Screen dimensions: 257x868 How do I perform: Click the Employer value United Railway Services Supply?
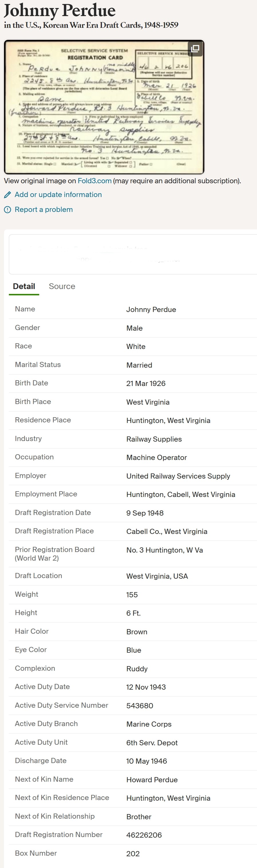178,476
